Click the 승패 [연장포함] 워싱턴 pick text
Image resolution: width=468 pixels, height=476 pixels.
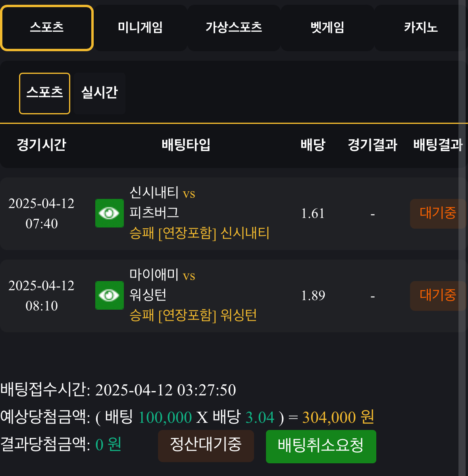tap(193, 316)
